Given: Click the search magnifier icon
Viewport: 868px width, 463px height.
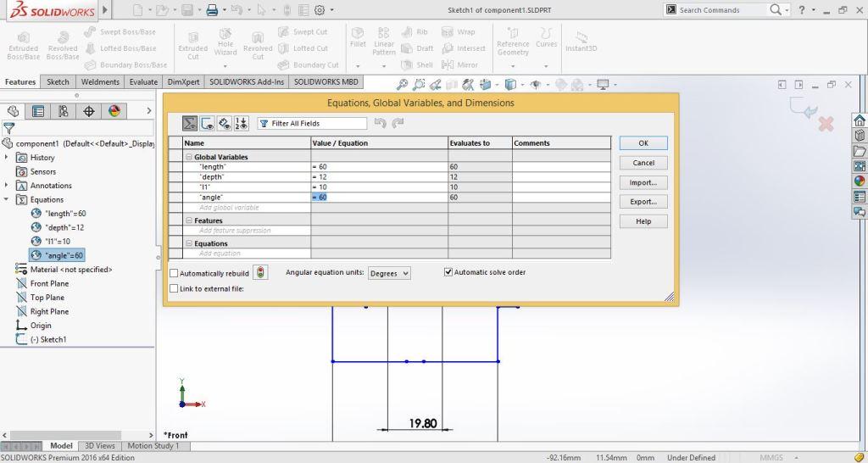Looking at the screenshot, I should (776, 10).
